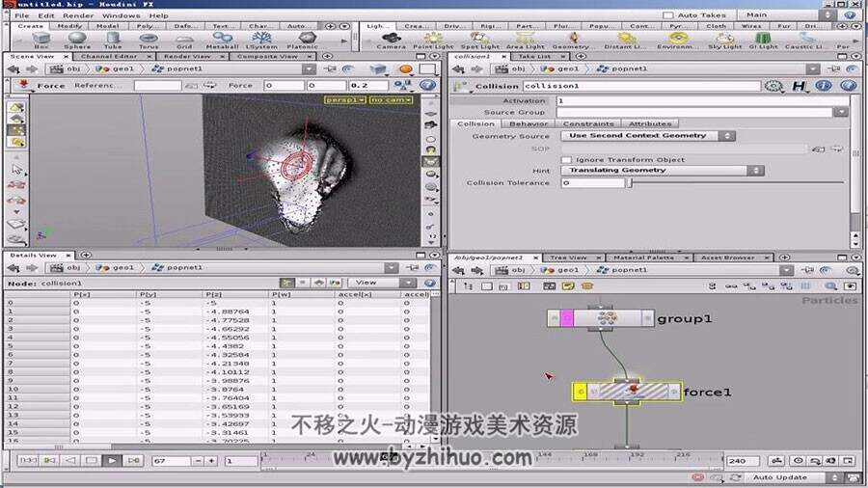
Task: Open the File menu
Action: [x=21, y=15]
